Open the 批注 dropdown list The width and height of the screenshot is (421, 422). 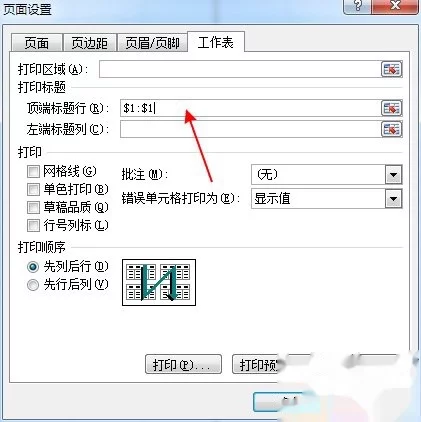point(393,175)
